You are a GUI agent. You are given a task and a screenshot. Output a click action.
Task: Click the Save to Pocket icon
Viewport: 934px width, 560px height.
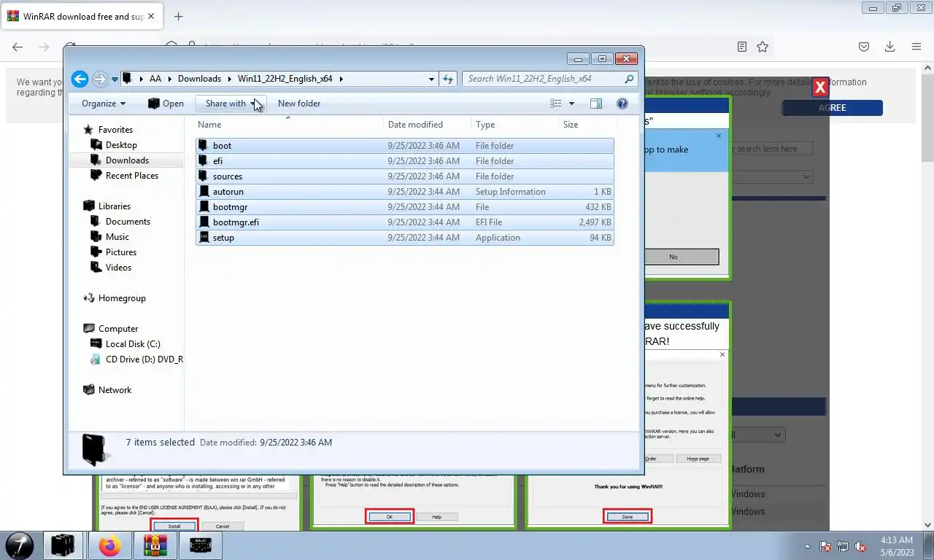pyautogui.click(x=864, y=47)
